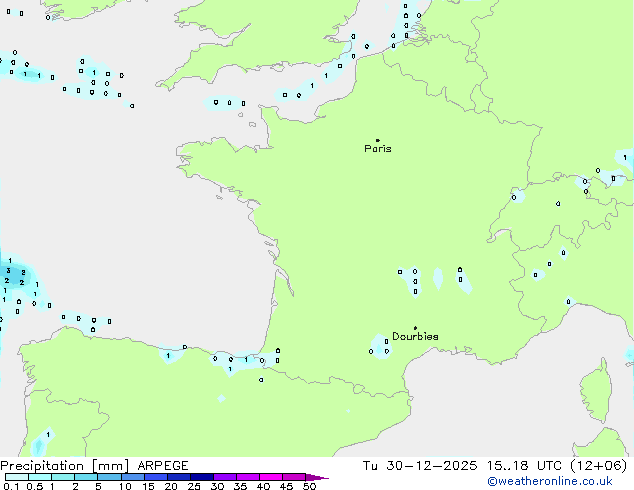The height and width of the screenshot is (490, 634).
Task: Select the Paris city label
Action: tap(378, 149)
